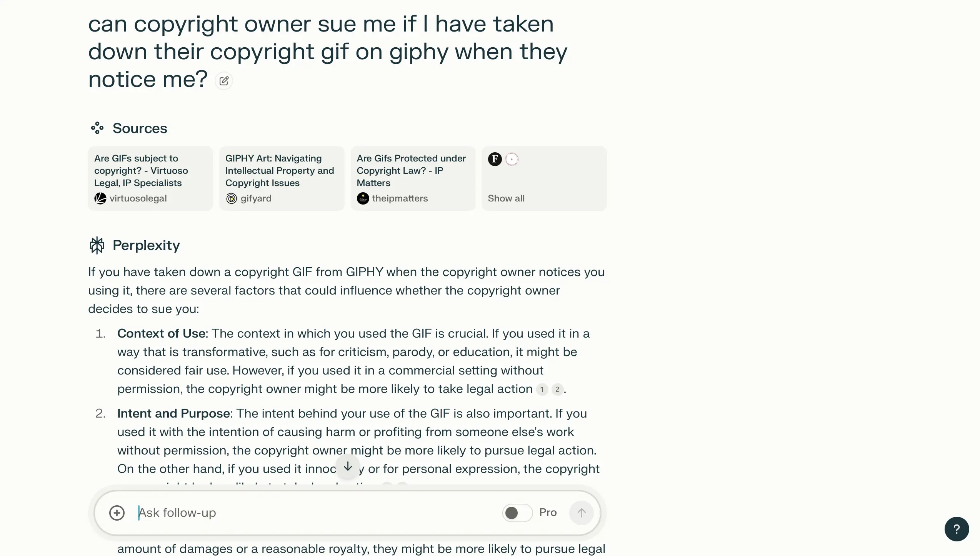Click the gifyard favicon icon
Viewport: 980px width, 556px height.
(232, 198)
